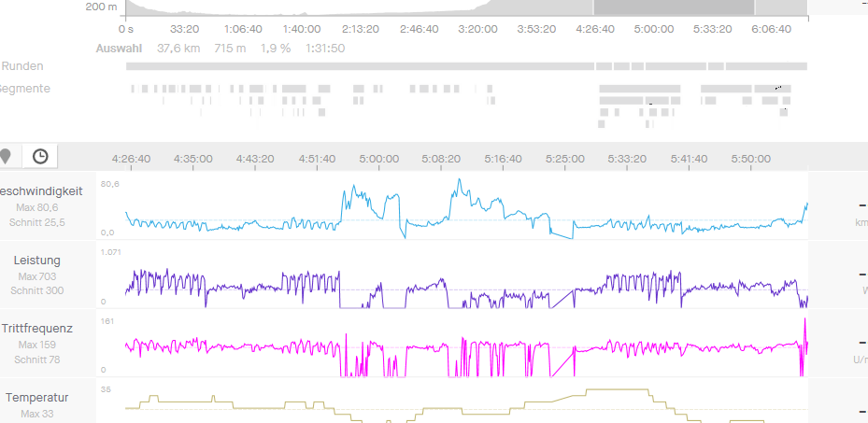Click the Geschwindigkeit chart label
Image resolution: width=868 pixels, height=423 pixels.
coord(43,190)
